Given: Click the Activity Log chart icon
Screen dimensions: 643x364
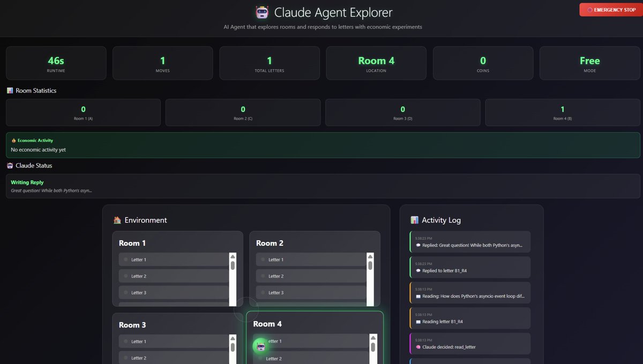Looking at the screenshot, I should 414,220.
